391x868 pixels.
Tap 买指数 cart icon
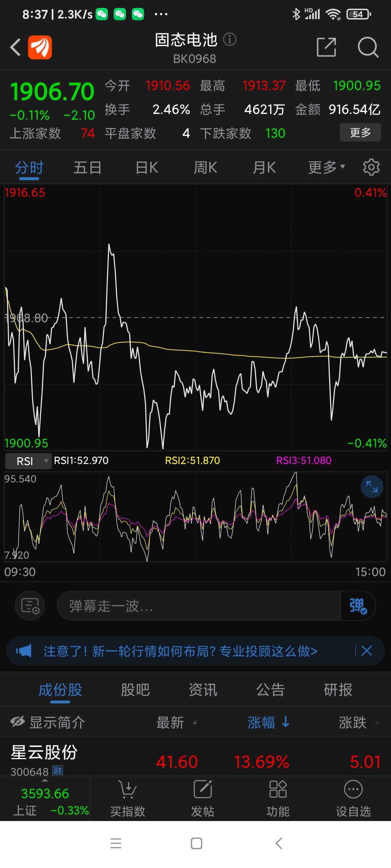coord(127,789)
